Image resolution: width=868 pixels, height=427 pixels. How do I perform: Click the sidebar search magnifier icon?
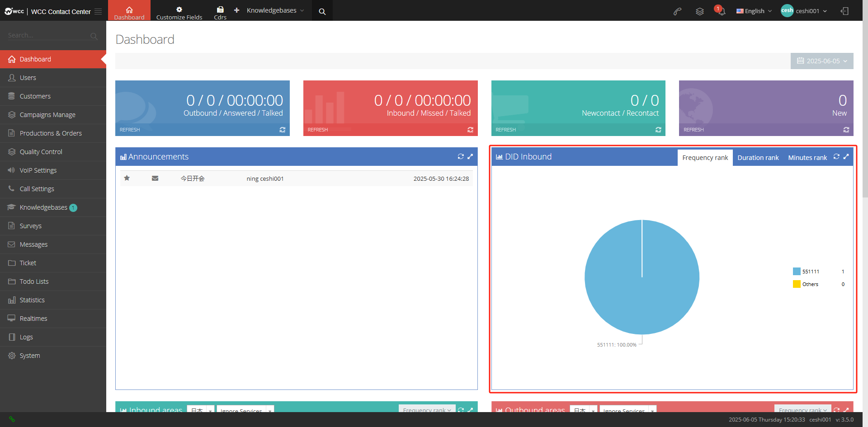(x=94, y=36)
